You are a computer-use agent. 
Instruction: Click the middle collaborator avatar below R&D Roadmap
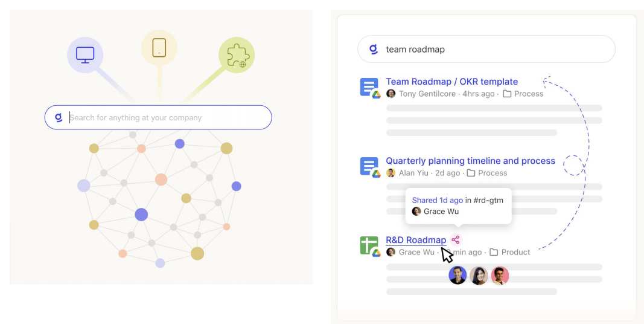click(479, 276)
